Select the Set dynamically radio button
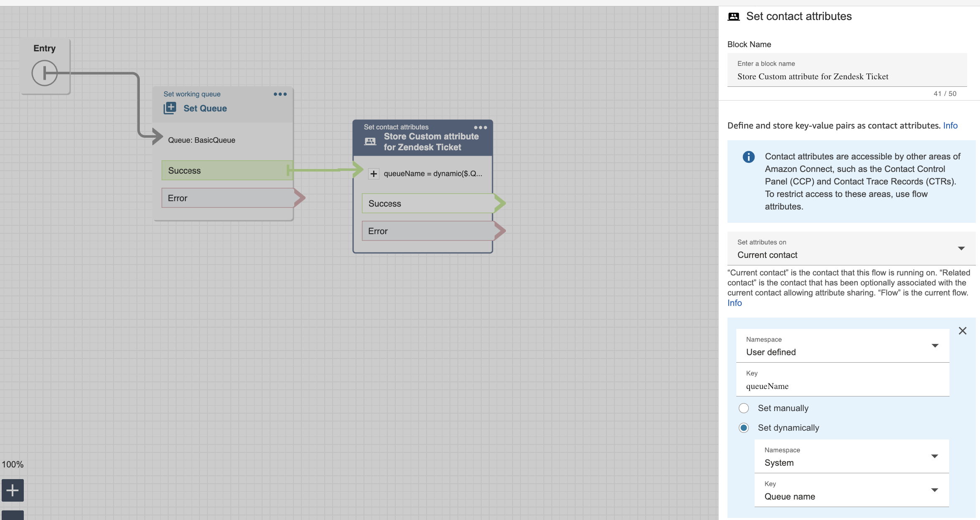 click(x=744, y=428)
